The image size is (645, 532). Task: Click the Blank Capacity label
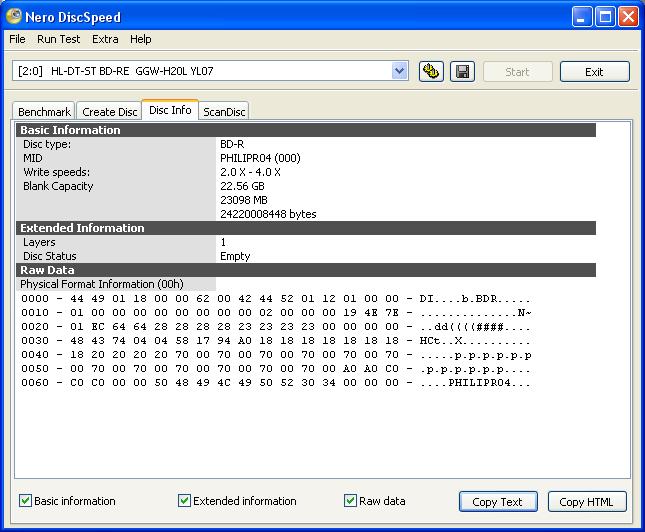(58, 186)
